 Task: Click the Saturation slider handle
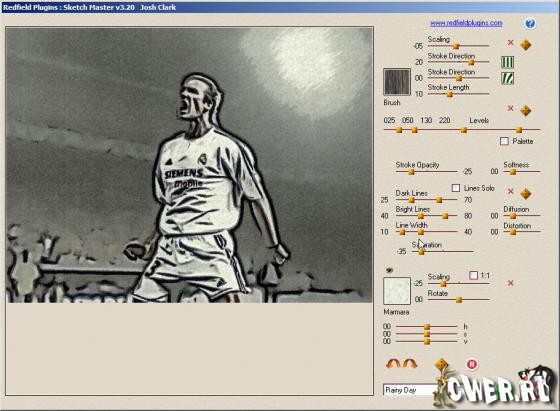pos(421,252)
